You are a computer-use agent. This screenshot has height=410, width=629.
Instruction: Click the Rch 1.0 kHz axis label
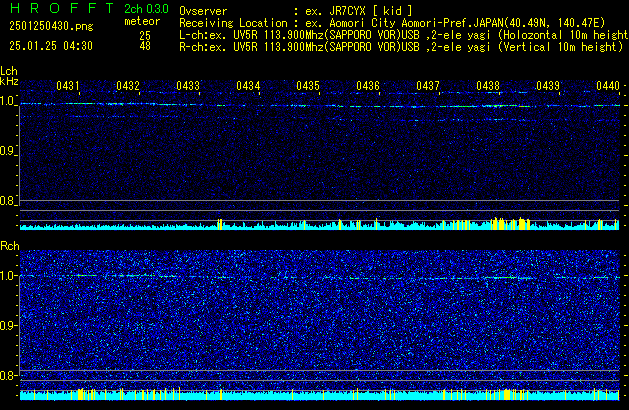coord(7,276)
